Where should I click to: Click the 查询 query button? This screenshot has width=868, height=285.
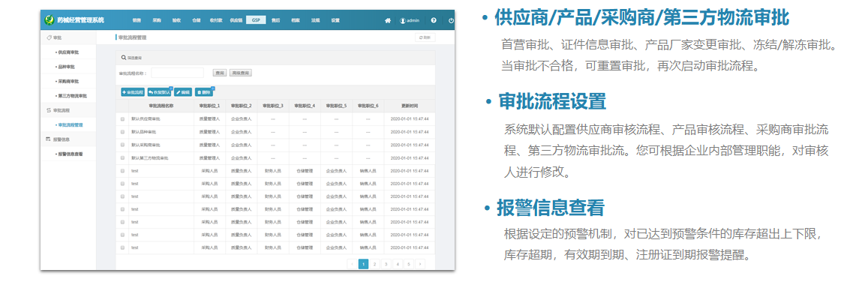coord(220,73)
